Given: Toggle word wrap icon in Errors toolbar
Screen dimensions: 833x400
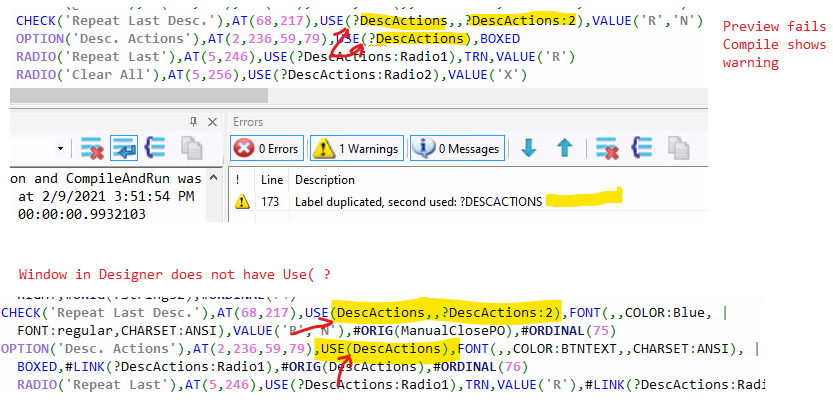Looking at the screenshot, I should (x=642, y=149).
